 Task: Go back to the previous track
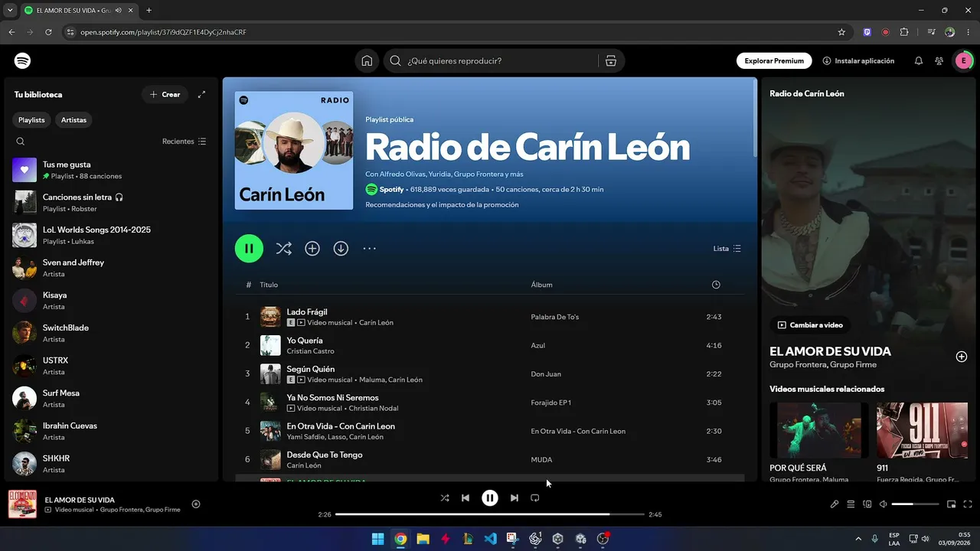pos(465,498)
